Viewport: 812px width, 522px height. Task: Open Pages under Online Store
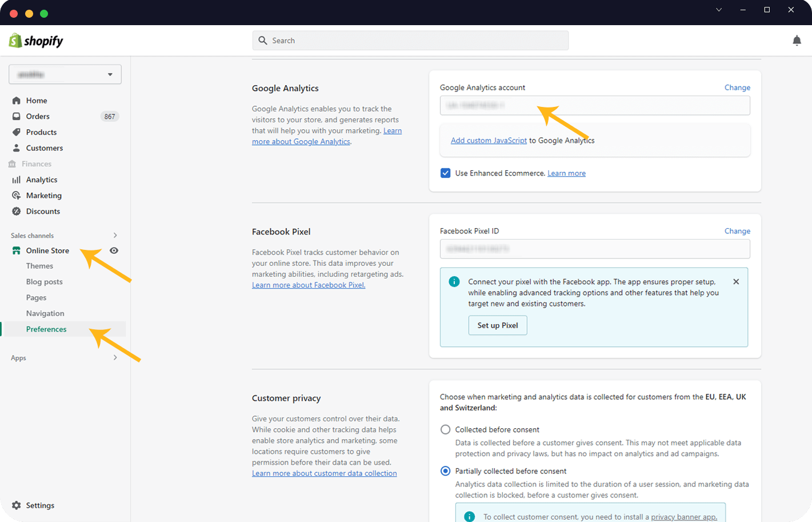(x=36, y=298)
